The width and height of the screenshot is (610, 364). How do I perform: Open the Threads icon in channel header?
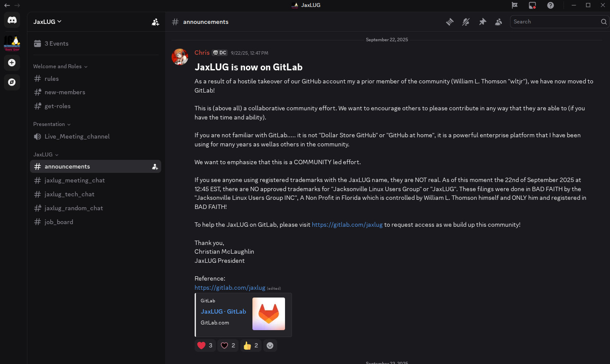[x=450, y=21]
